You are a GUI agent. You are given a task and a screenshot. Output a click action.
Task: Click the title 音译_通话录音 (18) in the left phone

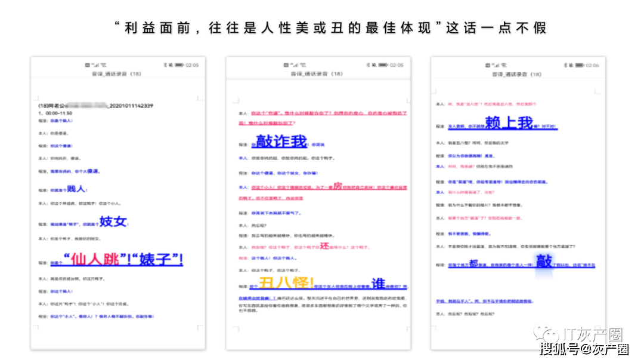tap(117, 74)
